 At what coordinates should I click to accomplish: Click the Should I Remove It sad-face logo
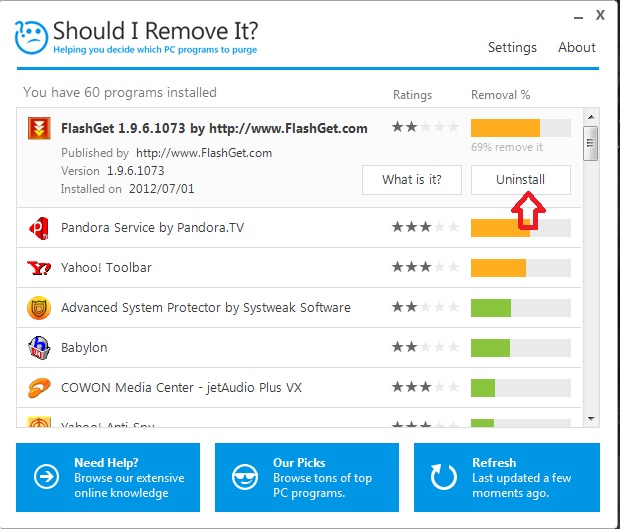tap(31, 37)
